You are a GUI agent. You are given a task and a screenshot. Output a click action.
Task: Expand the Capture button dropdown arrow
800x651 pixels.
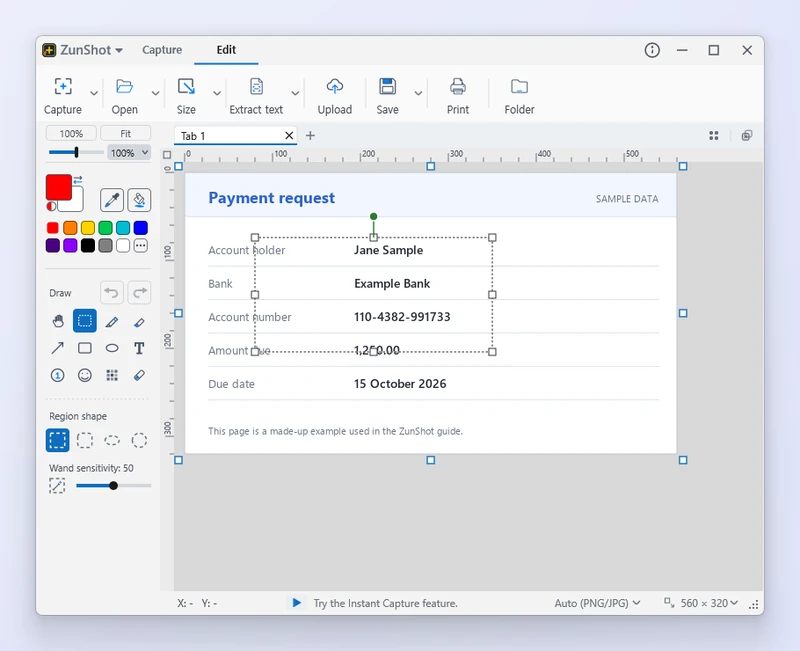[94, 93]
